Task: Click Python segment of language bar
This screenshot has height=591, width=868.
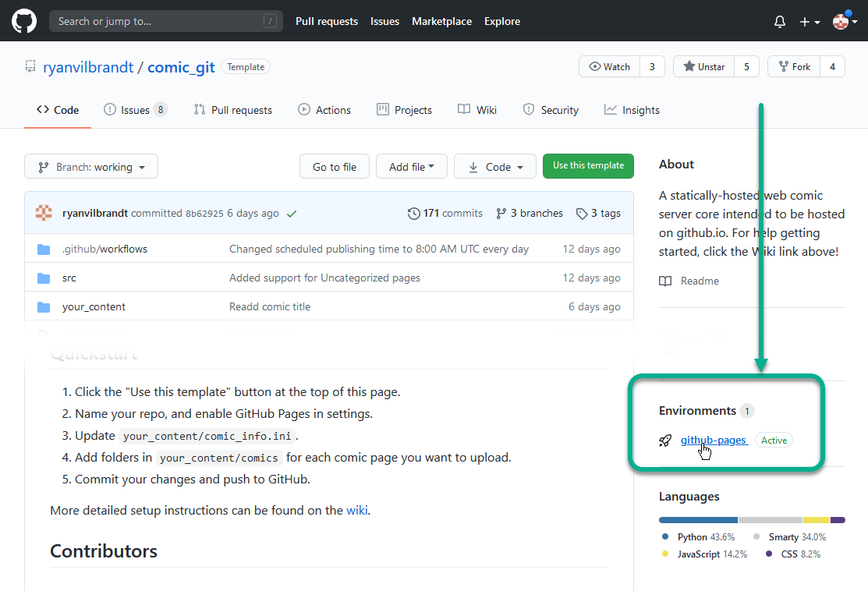Action: 698,520
